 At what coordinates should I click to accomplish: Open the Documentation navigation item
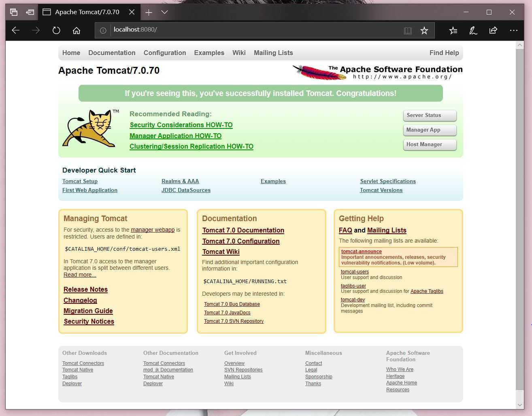coord(112,53)
